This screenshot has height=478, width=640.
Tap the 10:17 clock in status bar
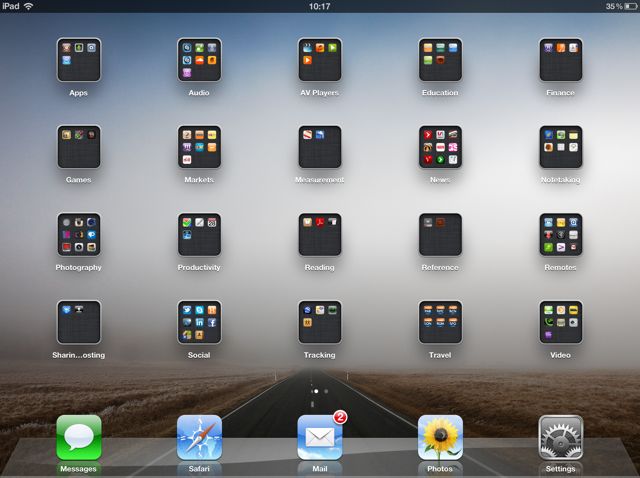319,6
